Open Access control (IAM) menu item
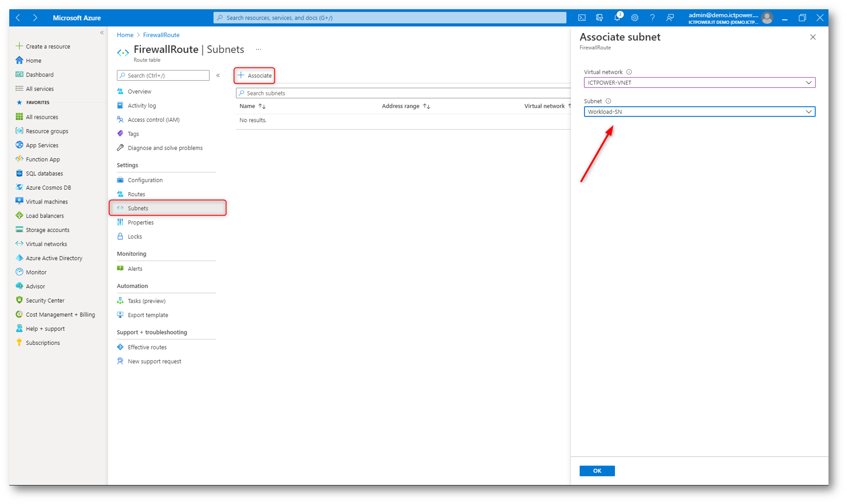847x504 pixels. click(153, 119)
